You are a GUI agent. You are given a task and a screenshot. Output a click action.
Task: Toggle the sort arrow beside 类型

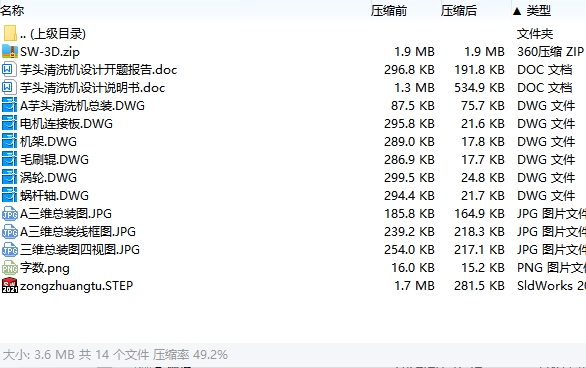coord(517,11)
